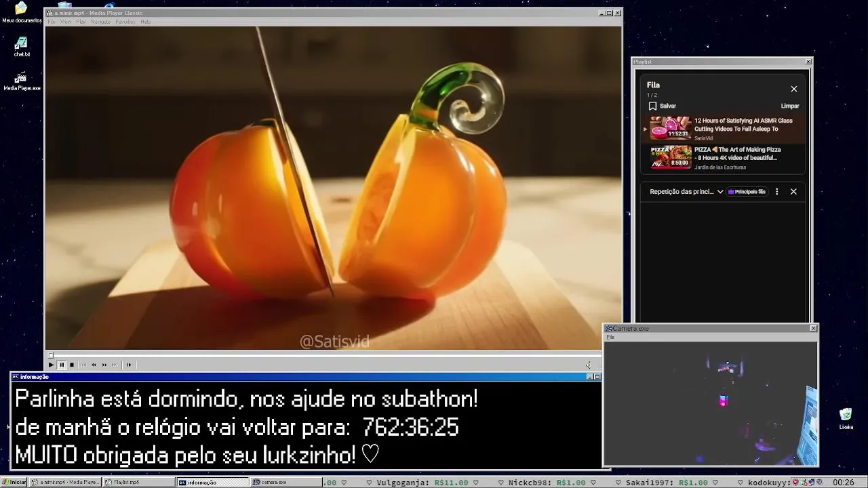Select the 12 Hours Satisfying ASMR thumbnail

tap(671, 127)
